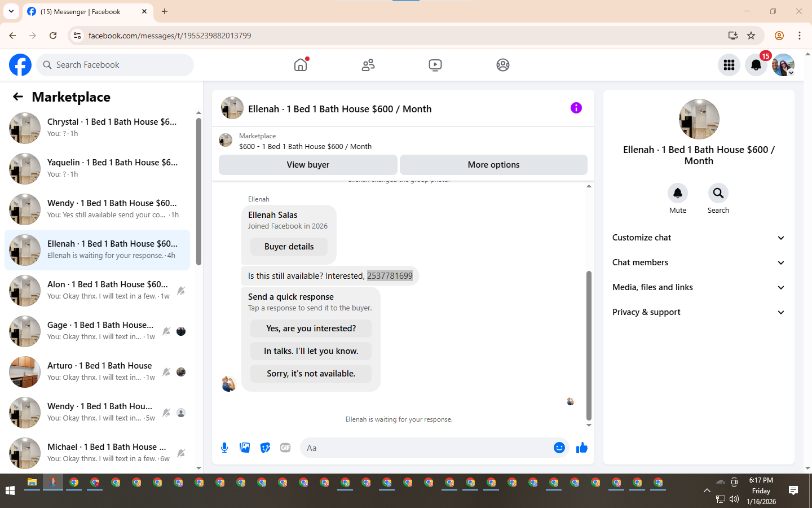Click the conversation list scrollbar
This screenshot has height=508, width=812.
[198, 192]
